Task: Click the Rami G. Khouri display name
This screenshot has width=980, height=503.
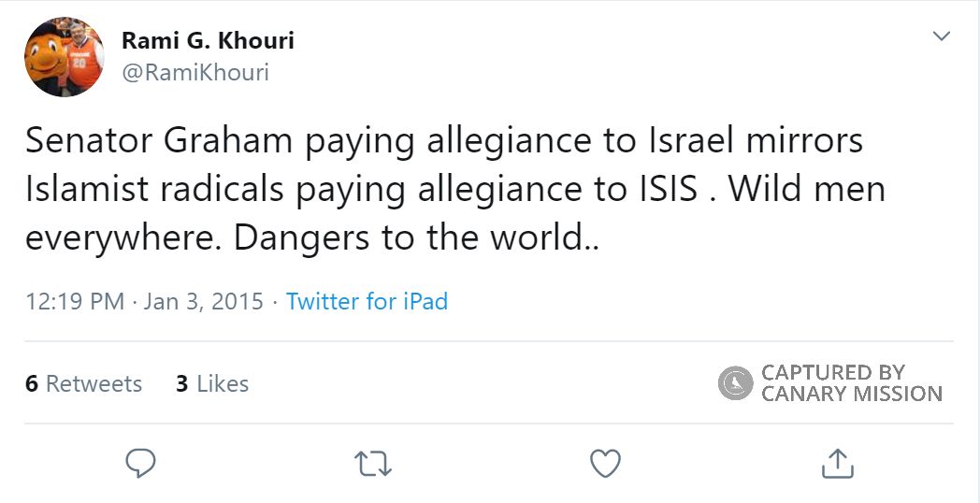Action: tap(208, 40)
